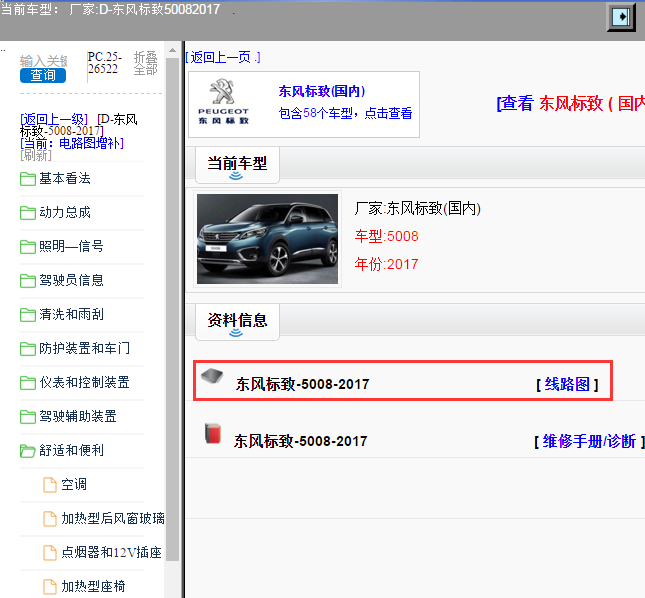The width and height of the screenshot is (645, 598).
Task: Expand 防护装置和车门 tree label
Action: [x=84, y=348]
